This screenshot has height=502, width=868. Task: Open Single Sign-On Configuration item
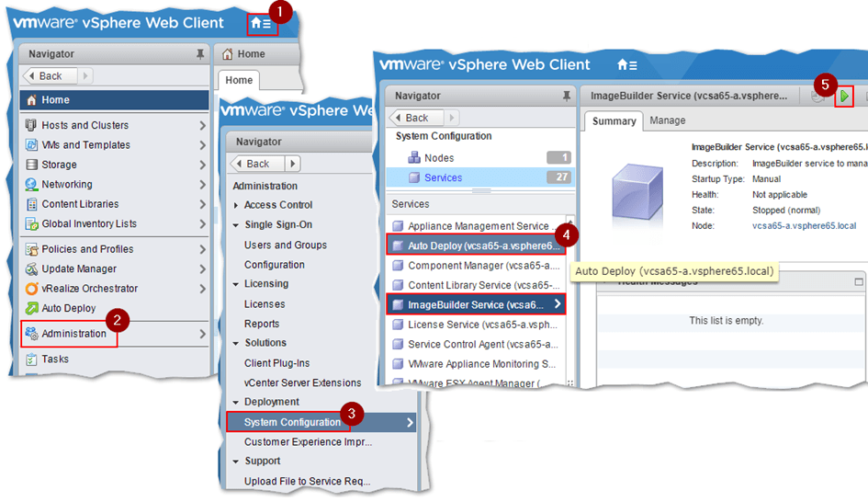275,265
